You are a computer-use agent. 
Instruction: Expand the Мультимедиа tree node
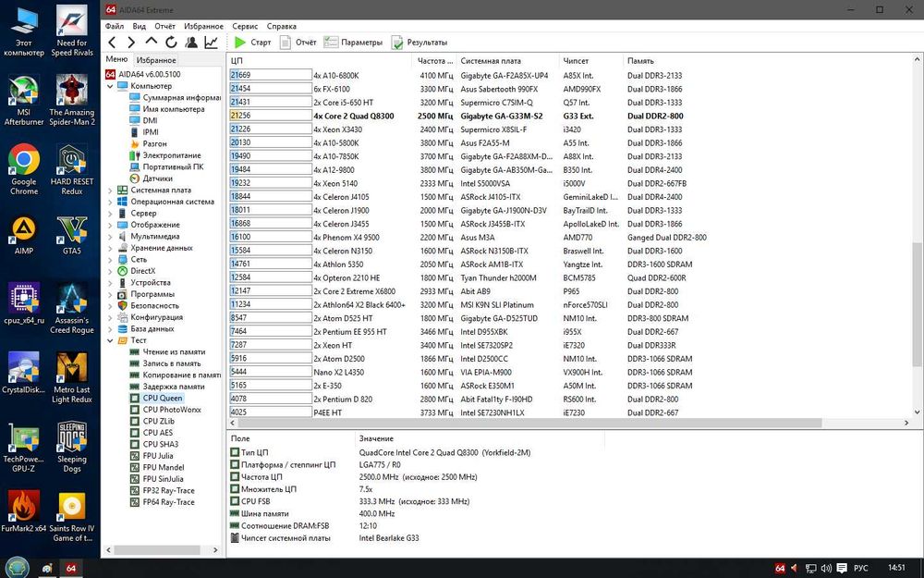pos(110,237)
